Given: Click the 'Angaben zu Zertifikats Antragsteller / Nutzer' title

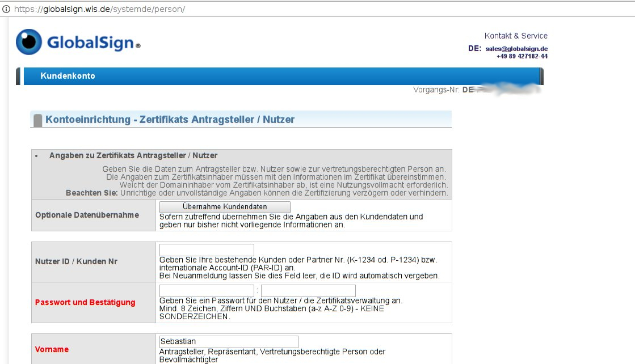Looking at the screenshot, I should point(133,156).
